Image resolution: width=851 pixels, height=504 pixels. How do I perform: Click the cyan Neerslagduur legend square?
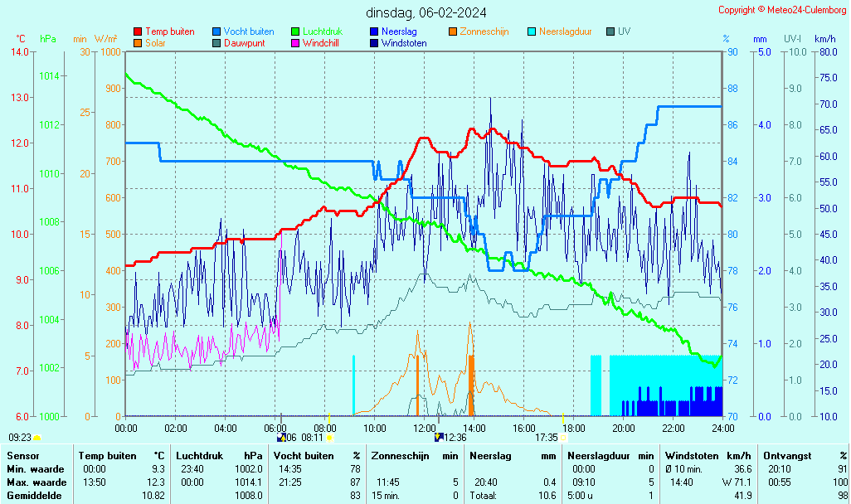click(x=532, y=31)
